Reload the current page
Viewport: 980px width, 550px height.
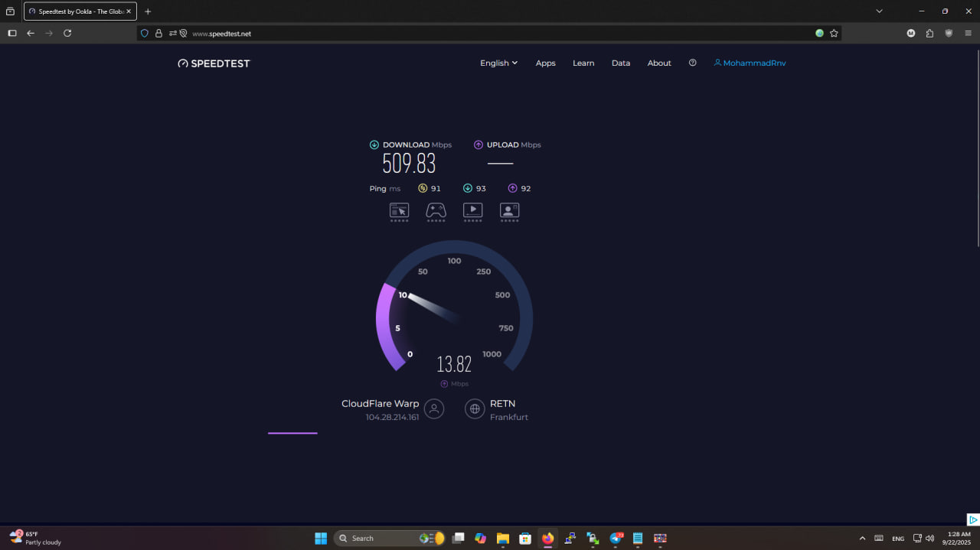tap(67, 34)
